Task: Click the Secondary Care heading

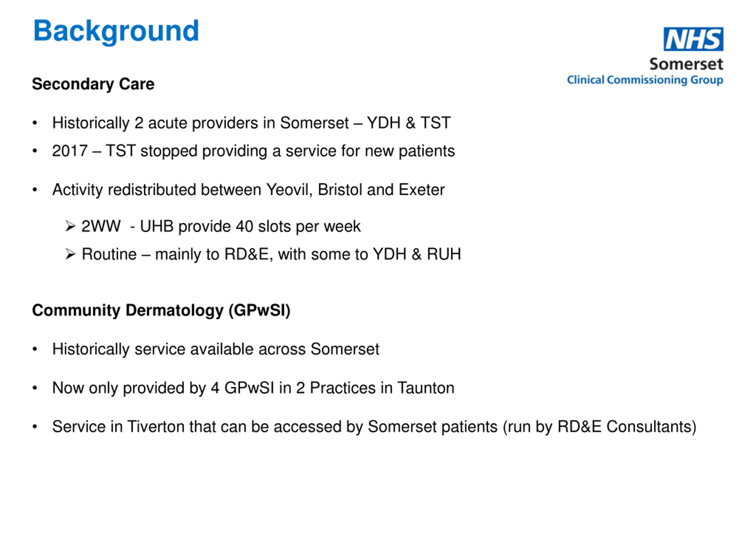Action: (93, 84)
